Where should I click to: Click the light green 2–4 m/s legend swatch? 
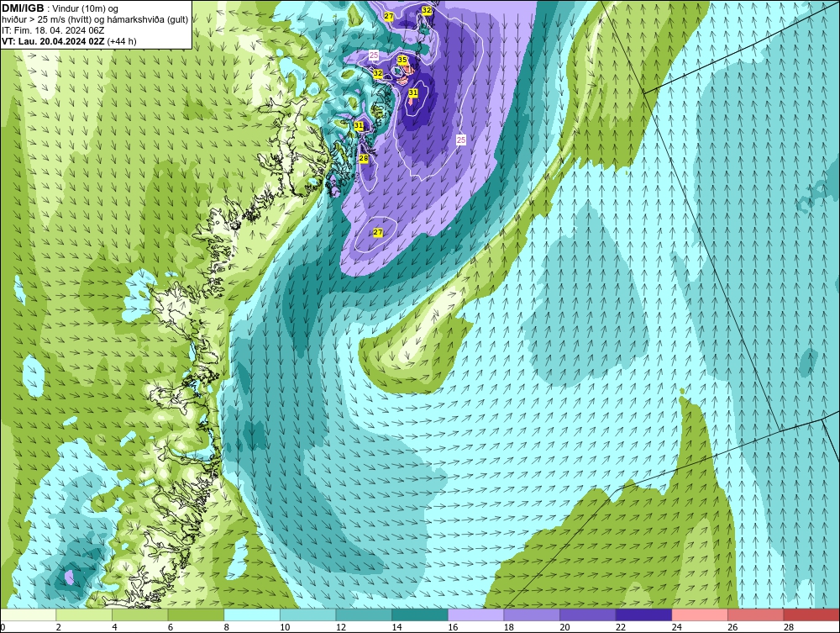coord(84,615)
